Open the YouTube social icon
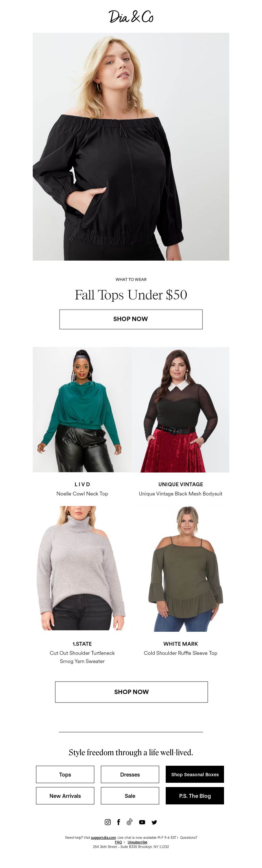The height and width of the screenshot is (868, 262). click(x=142, y=822)
